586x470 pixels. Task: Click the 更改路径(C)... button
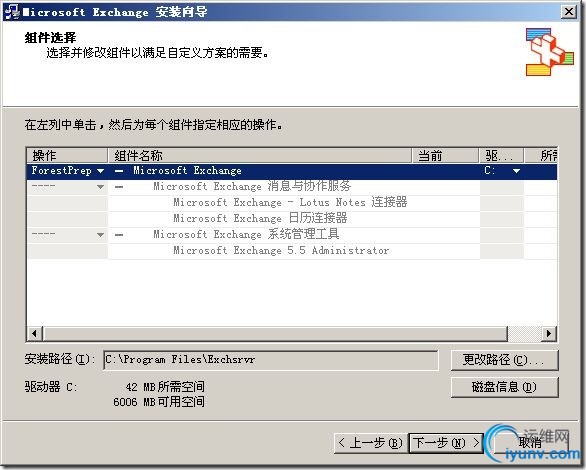click(505, 360)
